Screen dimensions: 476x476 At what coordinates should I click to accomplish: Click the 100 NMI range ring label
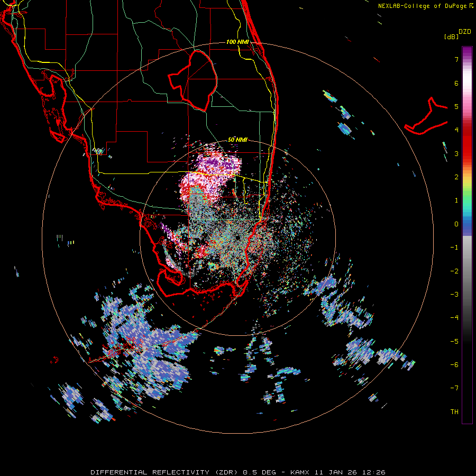tap(237, 42)
